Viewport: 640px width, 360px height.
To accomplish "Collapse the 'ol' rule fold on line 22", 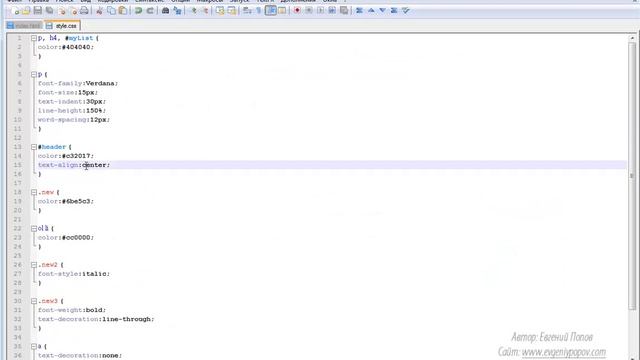I will [34, 229].
